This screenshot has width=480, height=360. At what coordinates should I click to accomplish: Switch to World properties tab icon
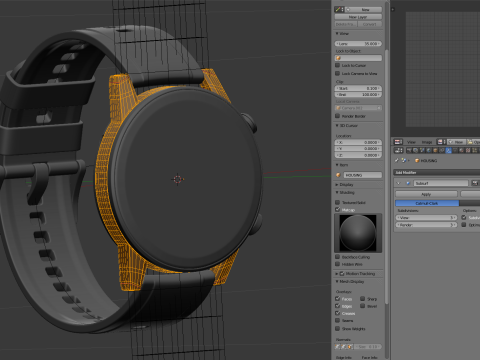tap(429, 150)
